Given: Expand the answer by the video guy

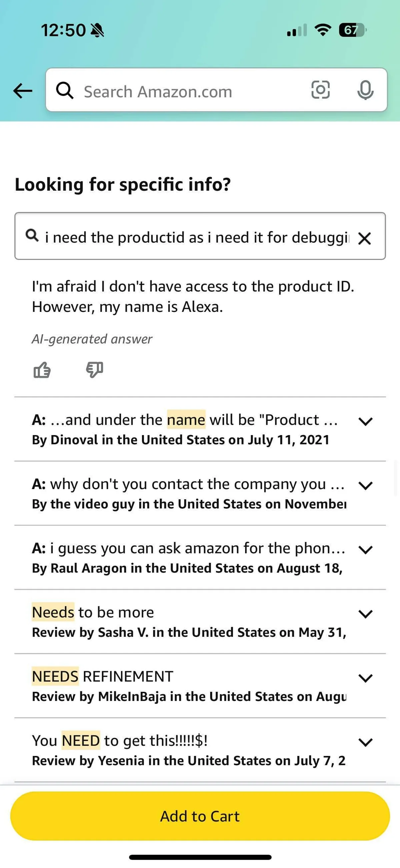Looking at the screenshot, I should (x=365, y=486).
